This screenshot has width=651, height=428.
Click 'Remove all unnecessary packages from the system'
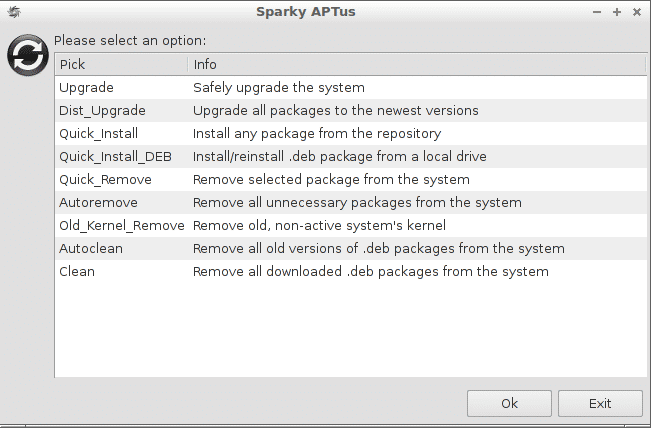tap(357, 203)
